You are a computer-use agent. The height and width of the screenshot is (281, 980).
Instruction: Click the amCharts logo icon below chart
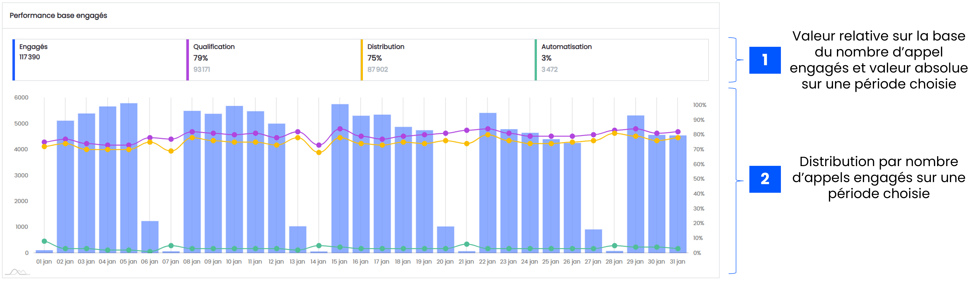[x=17, y=272]
